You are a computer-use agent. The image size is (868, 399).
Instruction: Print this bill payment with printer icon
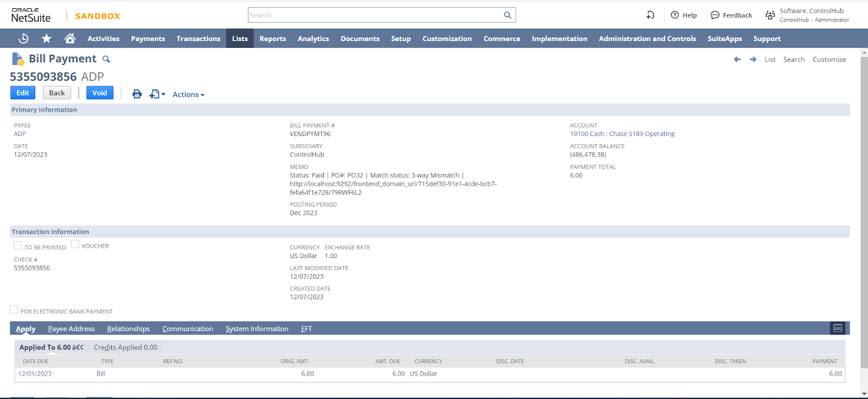click(137, 94)
